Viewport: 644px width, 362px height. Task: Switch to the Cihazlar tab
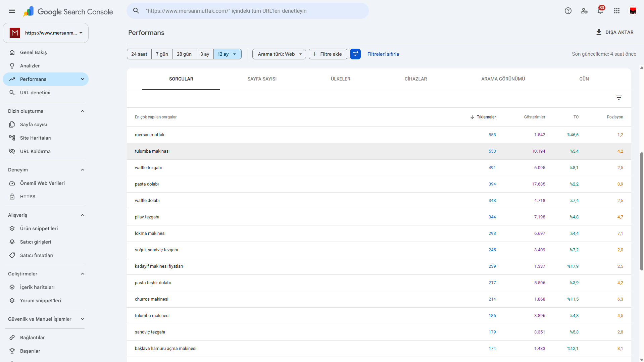(416, 79)
